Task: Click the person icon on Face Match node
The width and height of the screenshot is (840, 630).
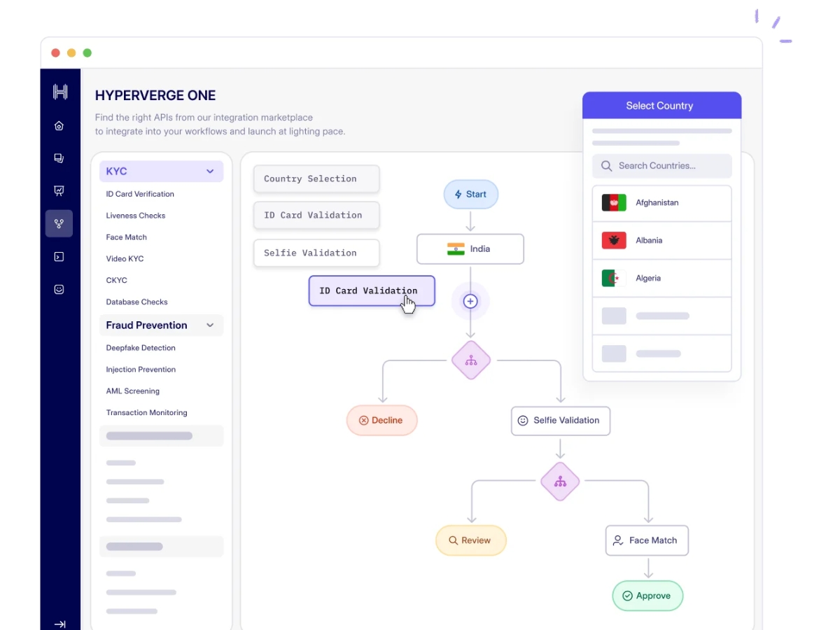Action: (x=618, y=541)
